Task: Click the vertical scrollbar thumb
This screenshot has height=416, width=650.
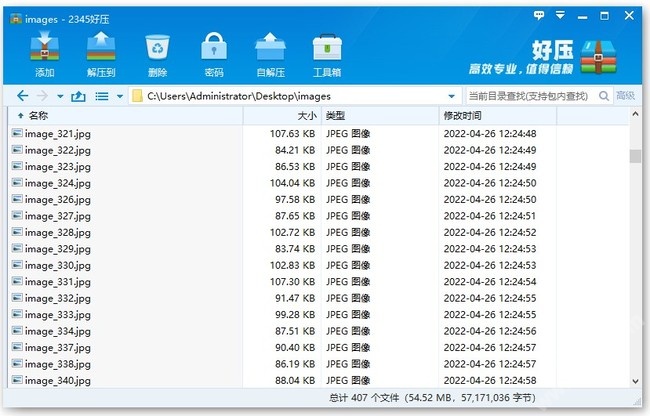Action: pos(634,156)
